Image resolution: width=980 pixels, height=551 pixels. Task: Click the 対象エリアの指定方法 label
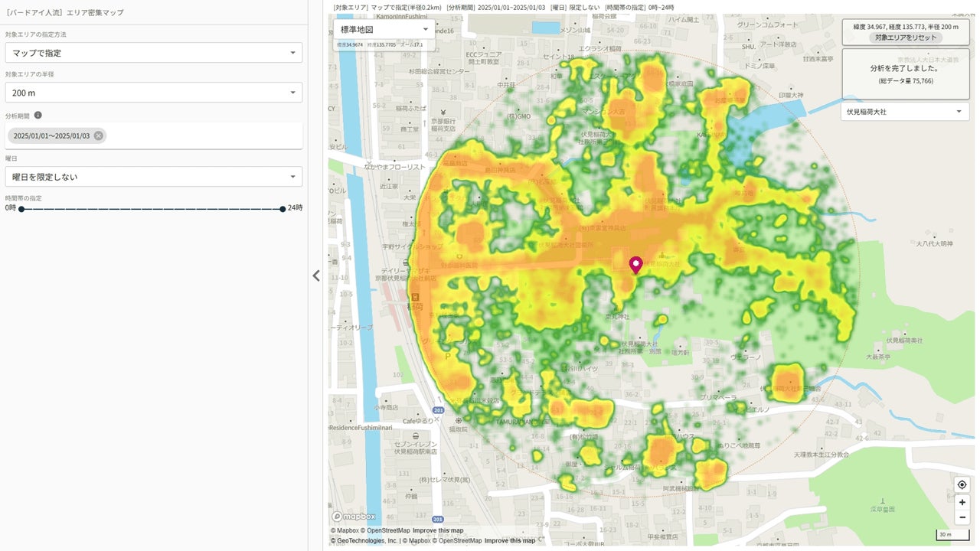coord(36,34)
